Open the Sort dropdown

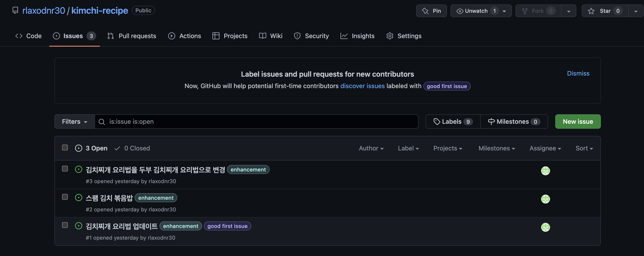[x=584, y=148]
